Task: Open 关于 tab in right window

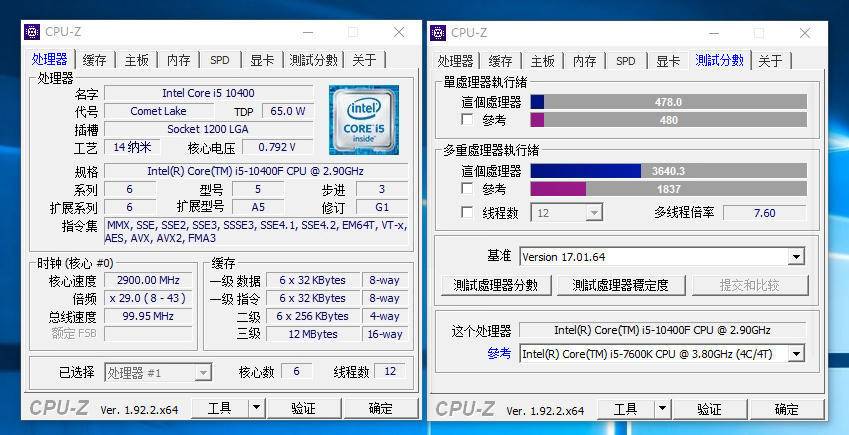Action: pos(770,61)
